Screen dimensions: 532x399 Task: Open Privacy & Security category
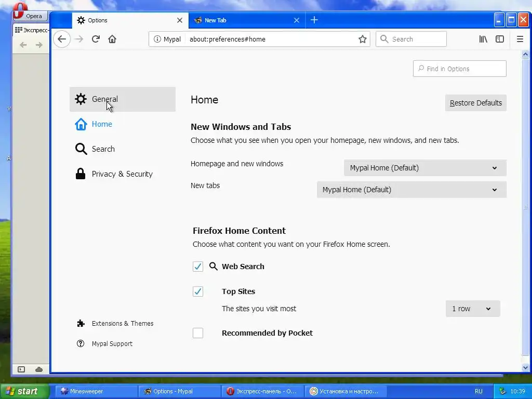(123, 174)
